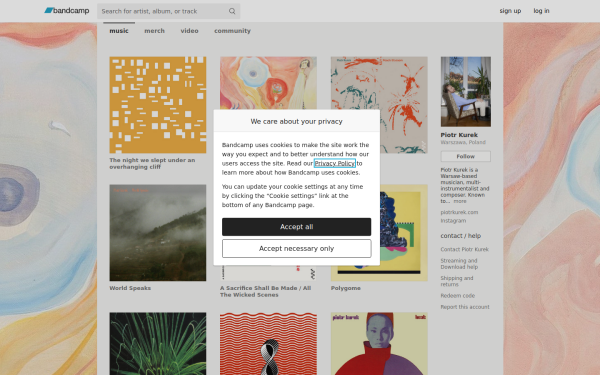Visit piotrkurek.com website link
The width and height of the screenshot is (600, 375).
459,212
